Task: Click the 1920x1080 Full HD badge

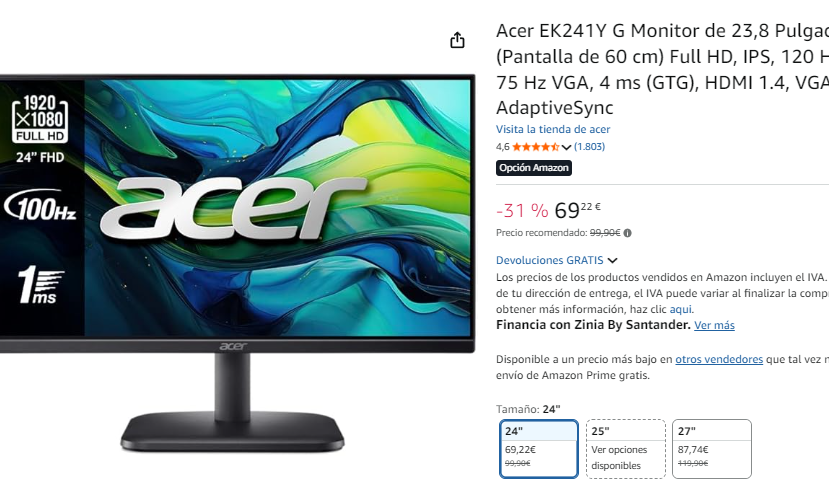Action: pyautogui.click(x=40, y=119)
